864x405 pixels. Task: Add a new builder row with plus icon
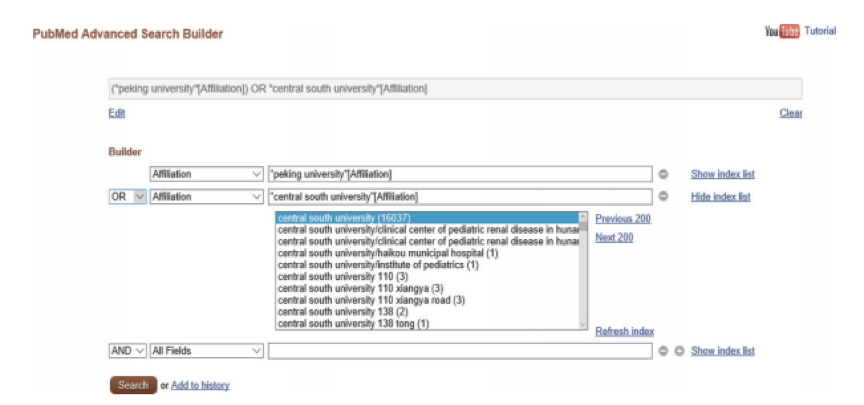click(679, 351)
